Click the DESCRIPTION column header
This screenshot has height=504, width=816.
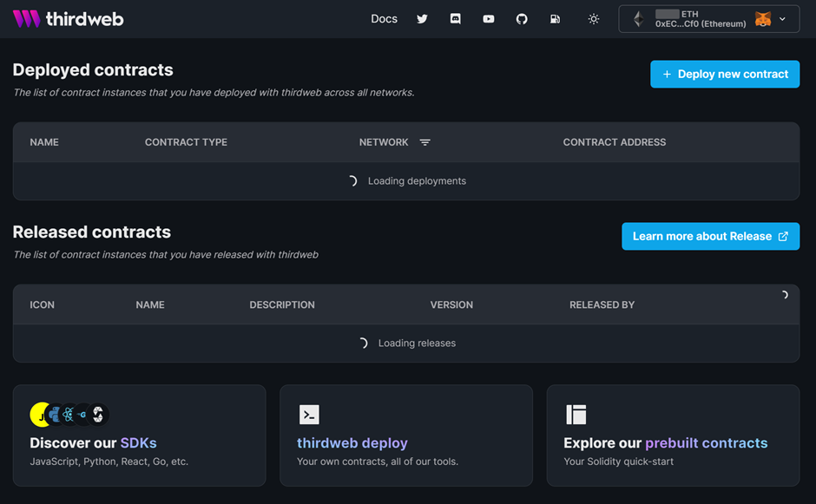282,304
